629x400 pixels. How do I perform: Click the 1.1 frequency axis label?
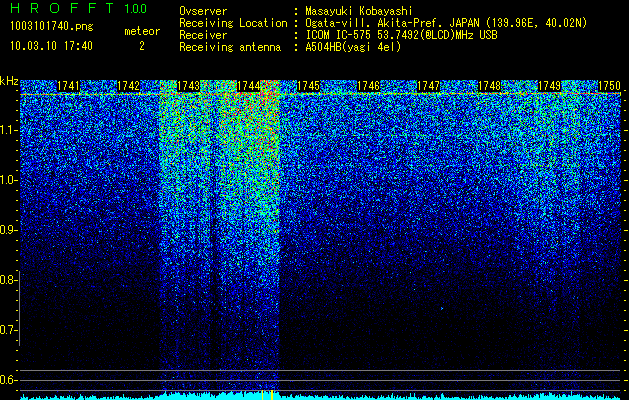coord(7,130)
